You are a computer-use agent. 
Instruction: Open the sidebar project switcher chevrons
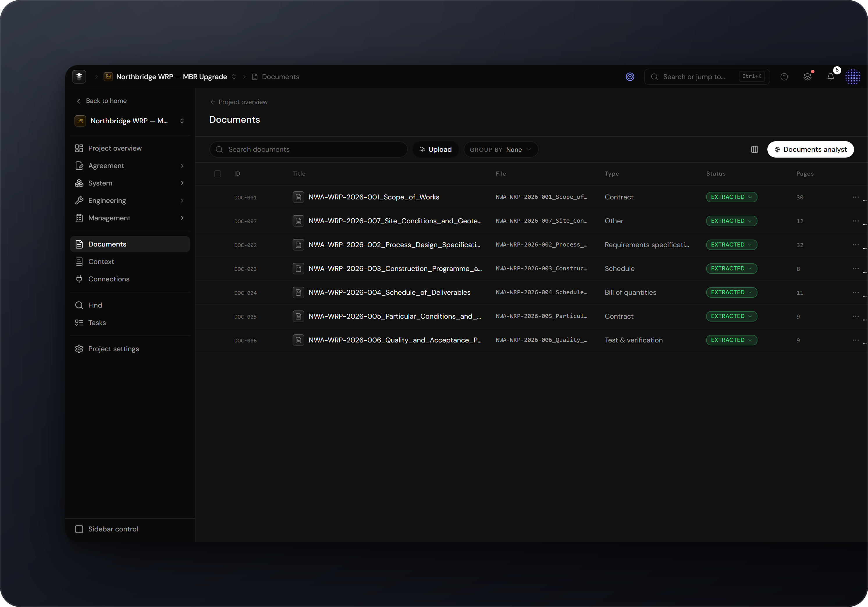coord(182,121)
